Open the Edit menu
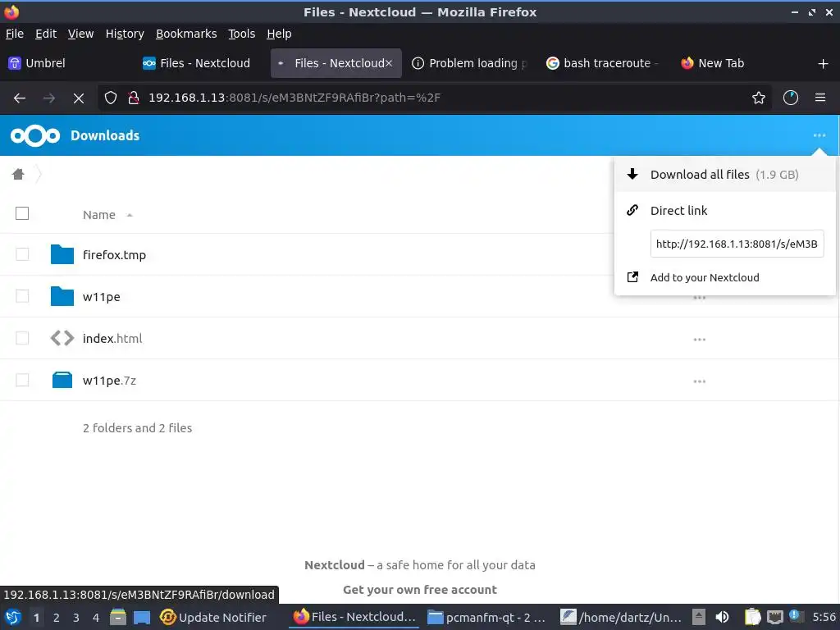The height and width of the screenshot is (630, 840). coord(46,34)
